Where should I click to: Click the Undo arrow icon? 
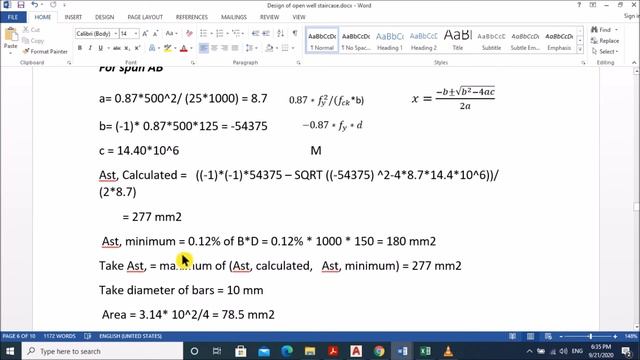click(x=35, y=5)
